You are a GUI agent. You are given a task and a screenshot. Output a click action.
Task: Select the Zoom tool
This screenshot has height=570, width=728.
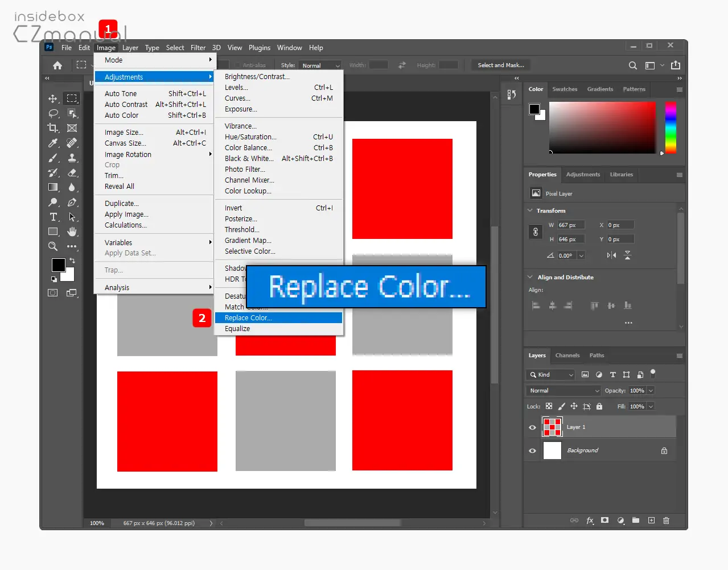pos(53,246)
